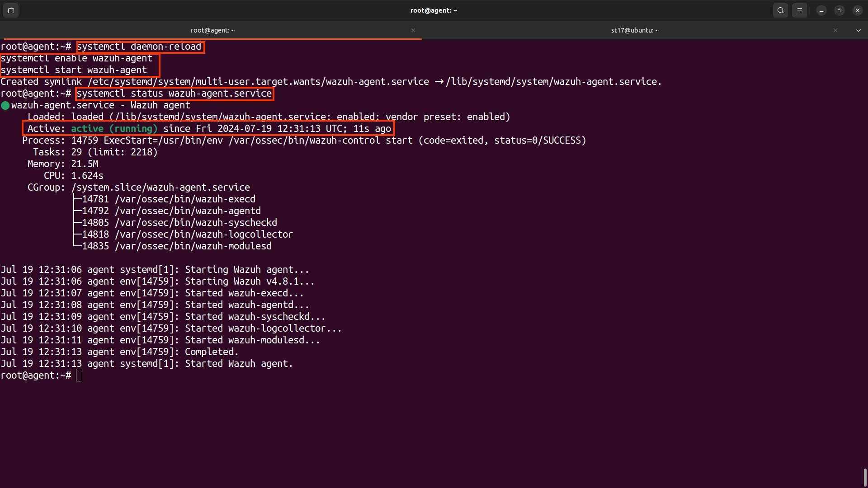The width and height of the screenshot is (868, 488).
Task: Click the 'Starting Wazuh v4.8.1...' log line
Action: [x=158, y=282]
